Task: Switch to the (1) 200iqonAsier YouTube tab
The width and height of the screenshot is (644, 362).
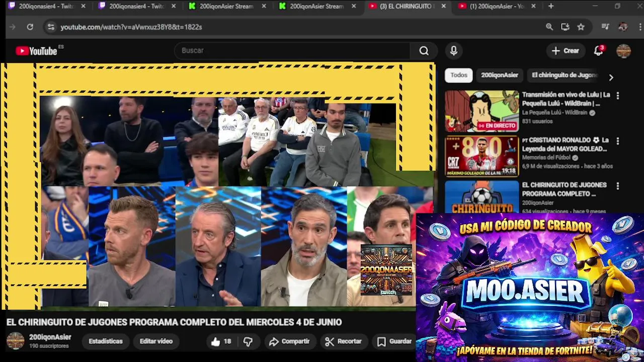Action: click(x=496, y=6)
